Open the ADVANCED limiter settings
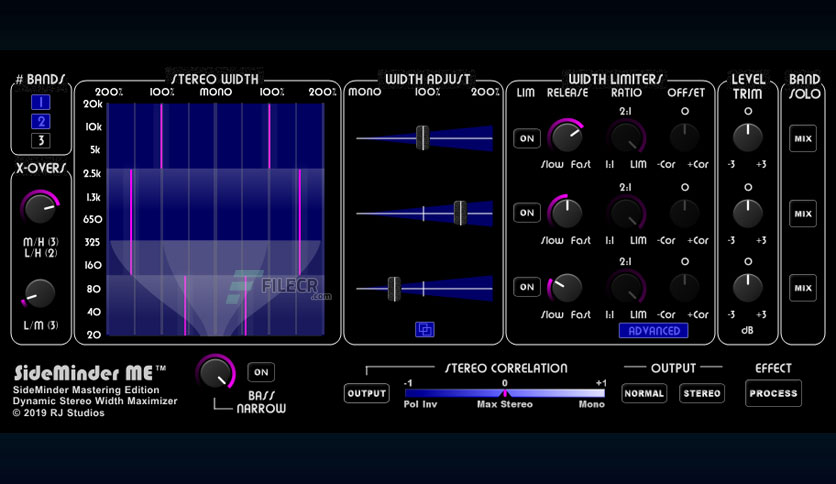Screen dimensions: 836x484 654,330
